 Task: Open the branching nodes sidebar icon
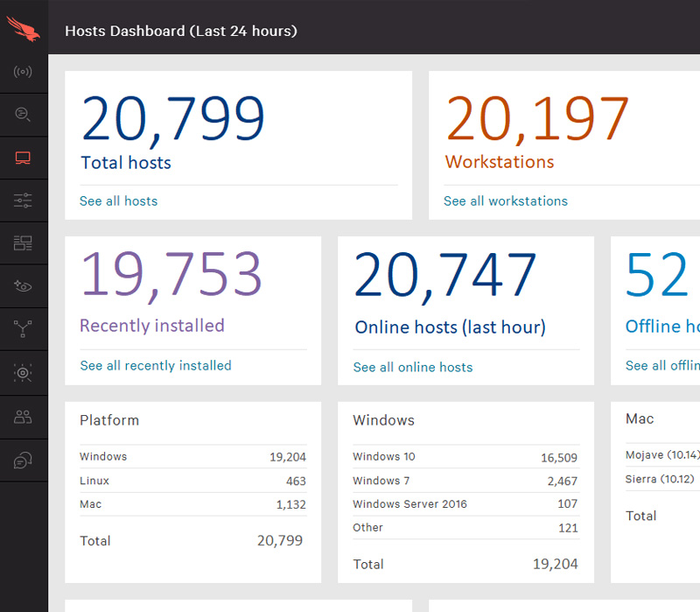point(24,329)
